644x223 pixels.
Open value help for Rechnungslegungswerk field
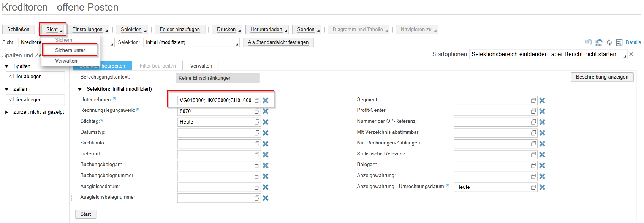257,111
